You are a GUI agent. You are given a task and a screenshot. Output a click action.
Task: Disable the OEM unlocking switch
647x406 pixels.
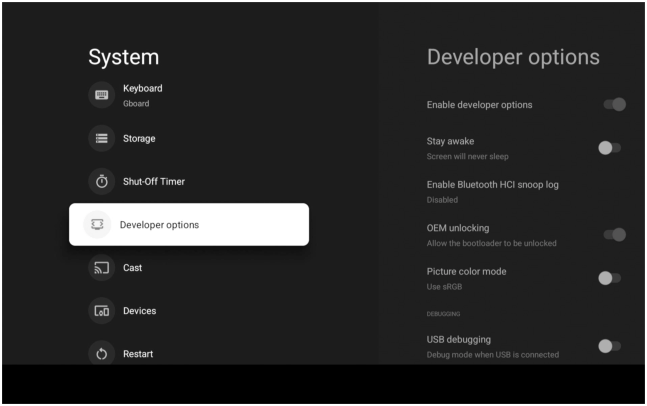(614, 234)
